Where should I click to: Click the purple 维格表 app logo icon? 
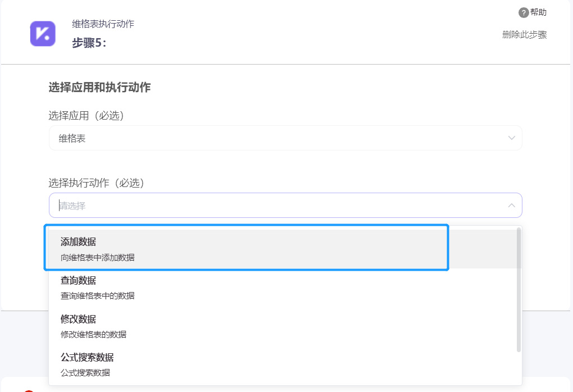43,34
